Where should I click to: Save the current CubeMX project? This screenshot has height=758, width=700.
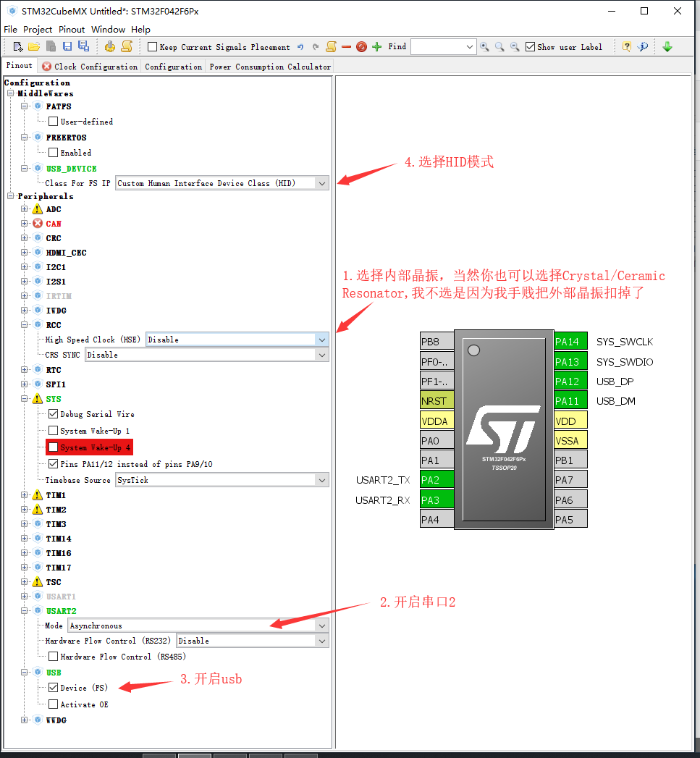pyautogui.click(x=67, y=46)
